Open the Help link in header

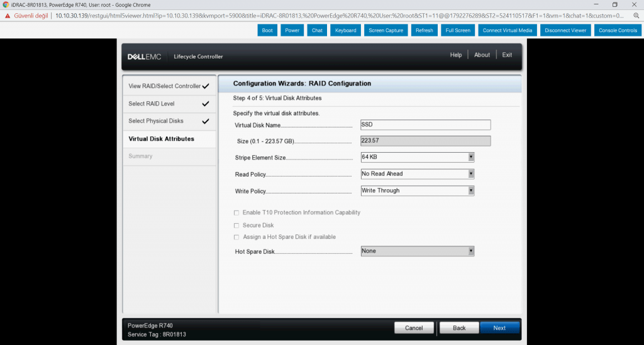point(456,55)
